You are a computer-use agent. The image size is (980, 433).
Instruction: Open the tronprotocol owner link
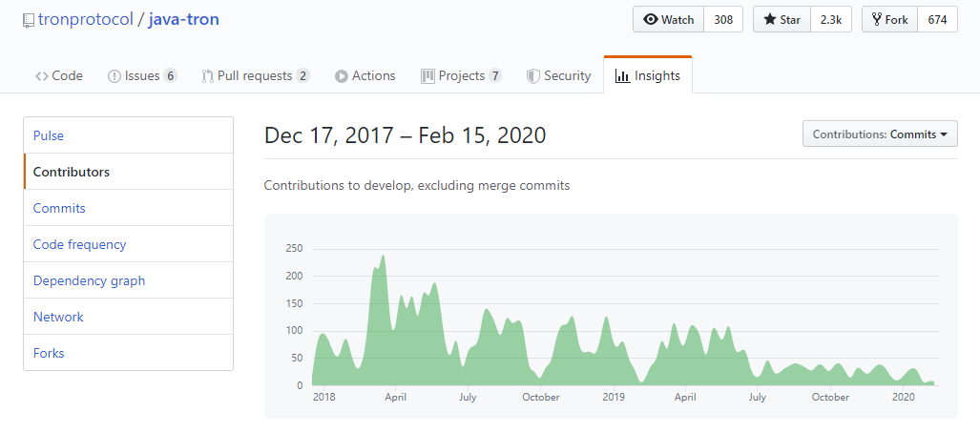point(86,19)
